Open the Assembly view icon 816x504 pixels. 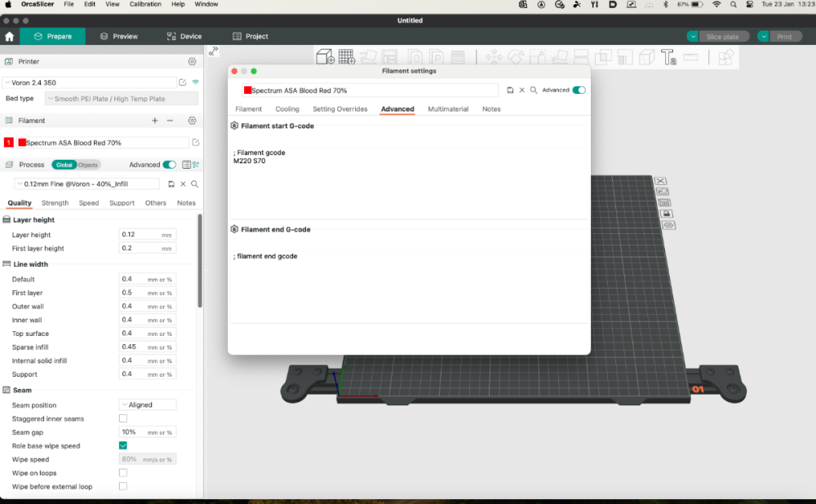pos(726,57)
